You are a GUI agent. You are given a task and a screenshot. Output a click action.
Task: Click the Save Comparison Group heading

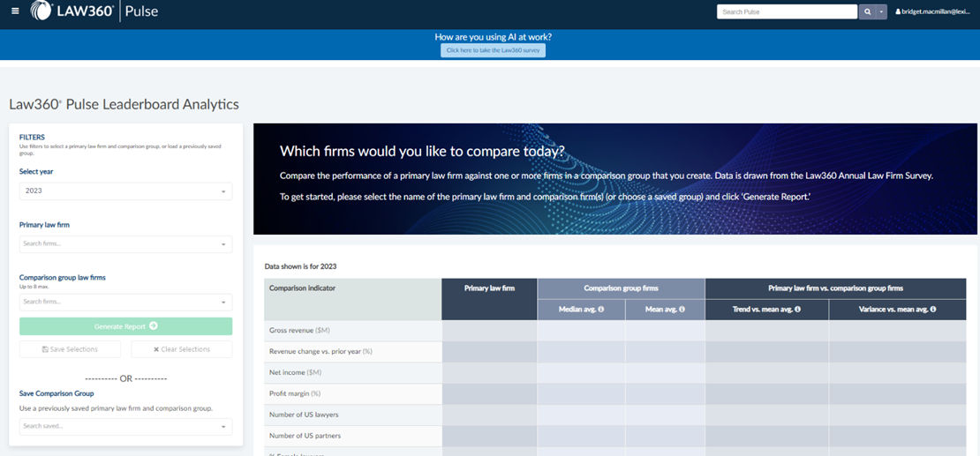click(57, 393)
